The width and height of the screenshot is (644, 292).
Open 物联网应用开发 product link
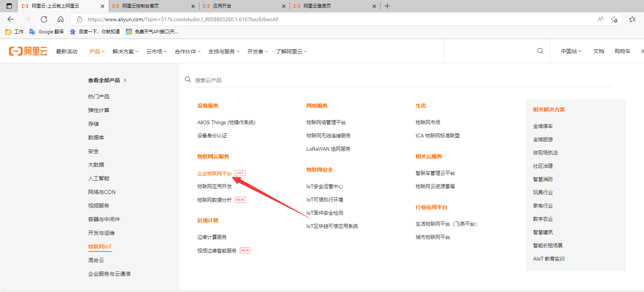click(214, 186)
